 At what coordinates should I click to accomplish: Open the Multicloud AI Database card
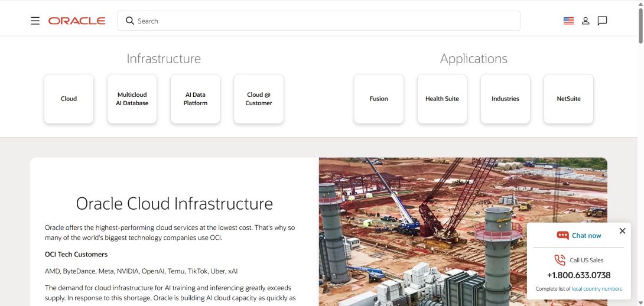pos(132,99)
